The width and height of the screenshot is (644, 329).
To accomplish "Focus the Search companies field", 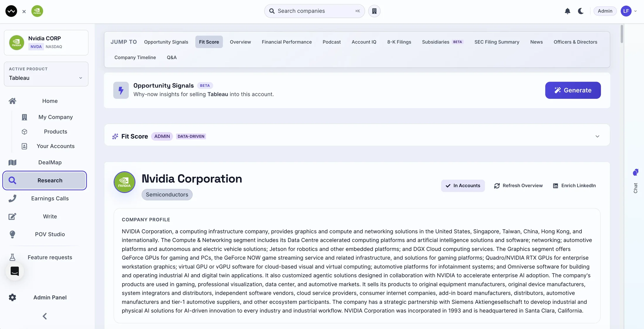I will 314,11.
